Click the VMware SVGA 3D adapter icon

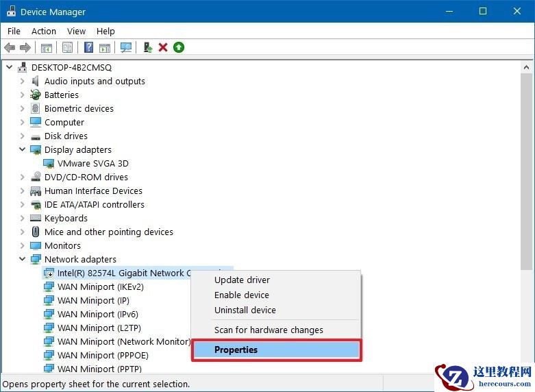[49, 164]
